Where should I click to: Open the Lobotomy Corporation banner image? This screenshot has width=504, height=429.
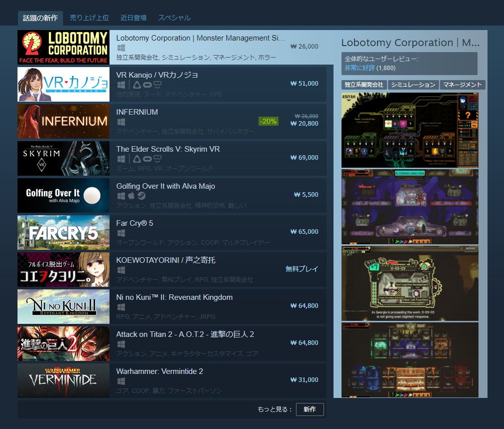[63, 48]
